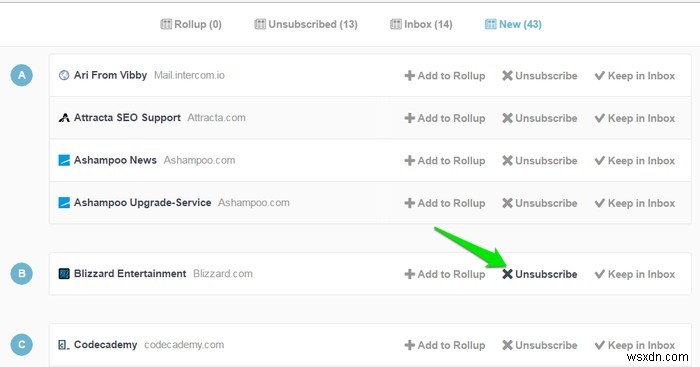The image size is (700, 367).
Task: Switch to Unsubscribed (13) tab
Action: pyautogui.click(x=306, y=24)
